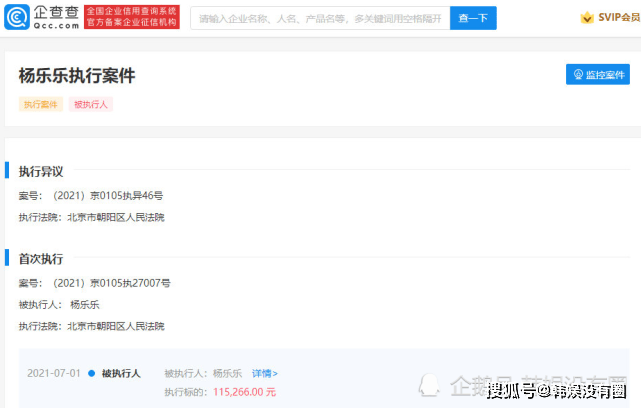The height and width of the screenshot is (408, 641).
Task: Click the blue timeline dot marker
Action: pyautogui.click(x=92, y=373)
